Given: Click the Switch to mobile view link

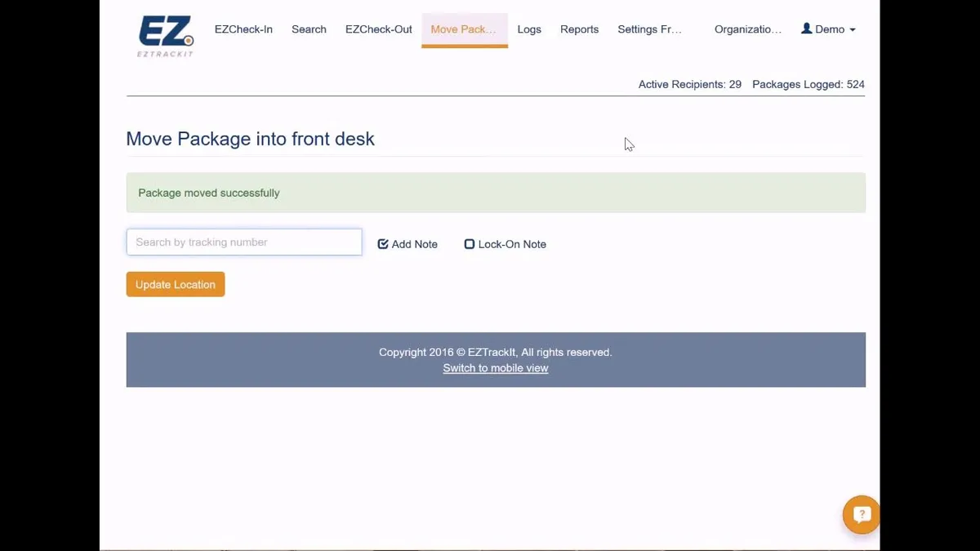Looking at the screenshot, I should pyautogui.click(x=496, y=368).
